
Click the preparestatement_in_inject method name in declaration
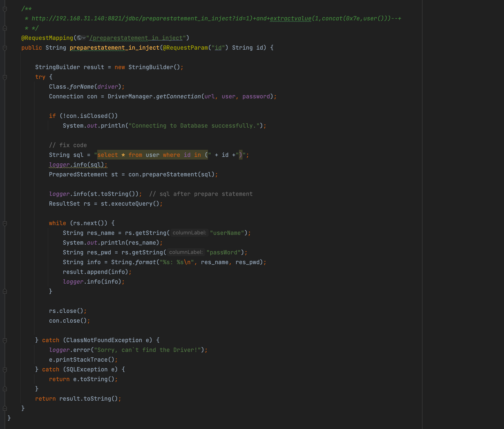point(114,48)
